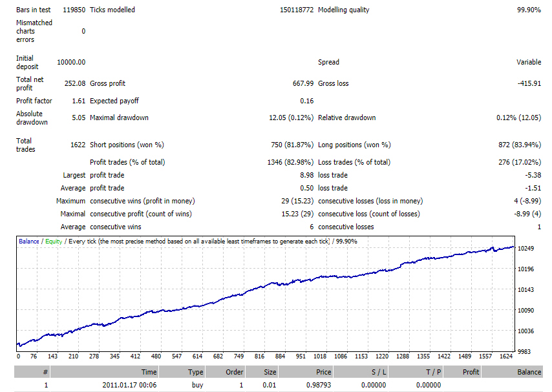Click the largest loss trade value -5.38
Image resolution: width=552 pixels, height=392 pixels.
coord(533,175)
